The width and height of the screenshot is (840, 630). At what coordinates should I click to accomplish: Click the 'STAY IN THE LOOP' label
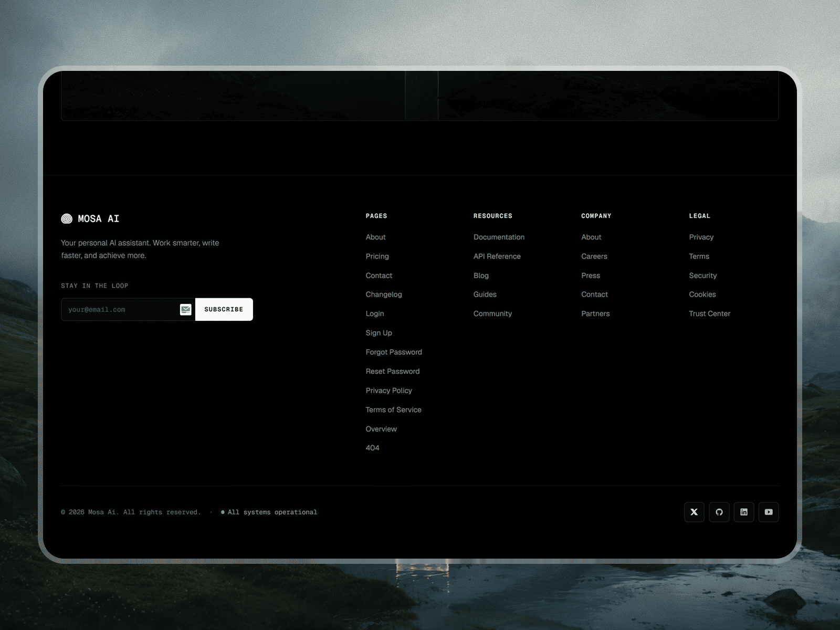94,286
